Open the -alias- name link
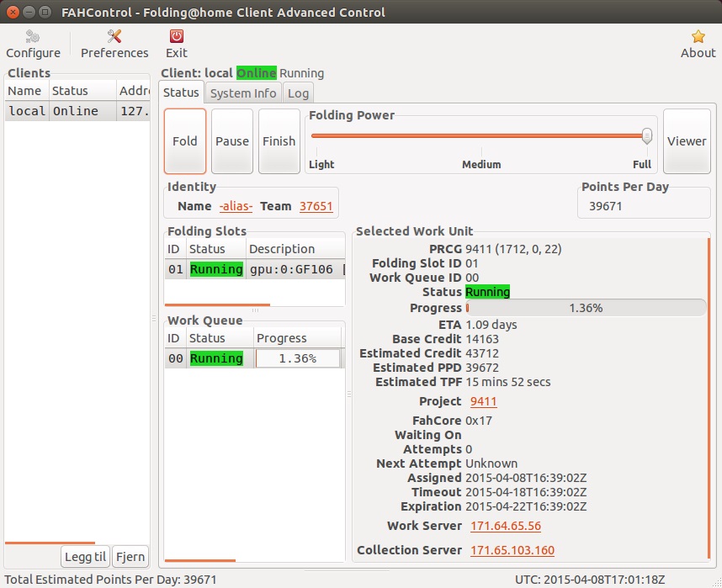722x588 pixels. pyautogui.click(x=236, y=206)
